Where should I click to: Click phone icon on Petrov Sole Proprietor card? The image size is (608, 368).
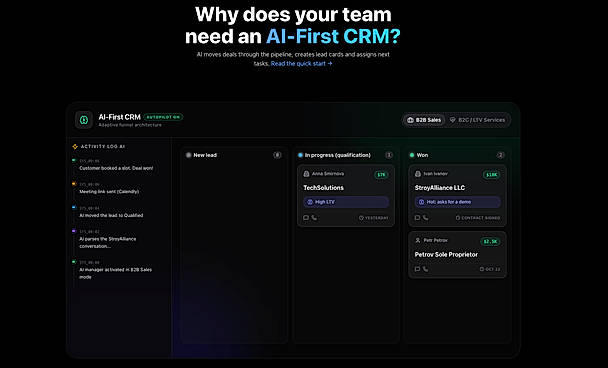coord(425,269)
